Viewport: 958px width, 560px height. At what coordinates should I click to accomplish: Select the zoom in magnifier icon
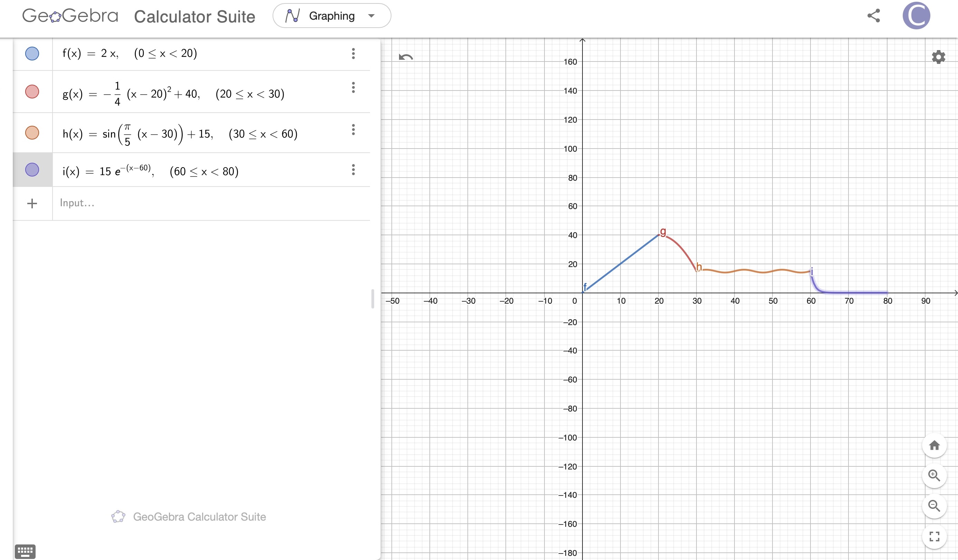[935, 476]
